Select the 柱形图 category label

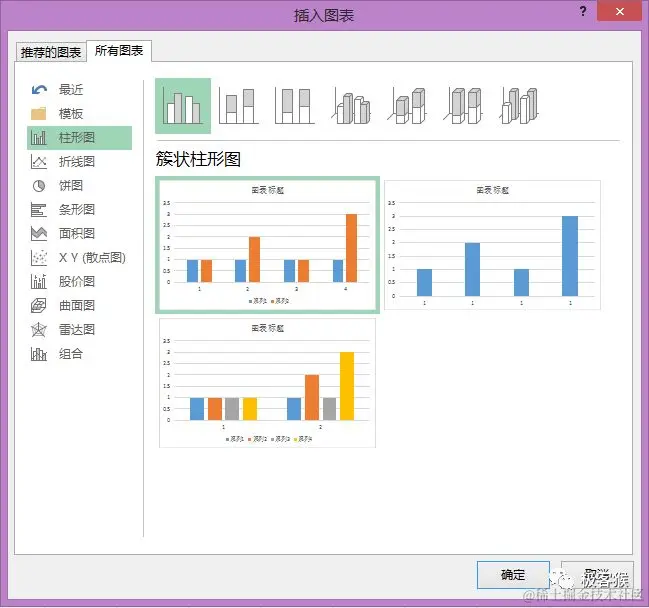click(x=77, y=137)
